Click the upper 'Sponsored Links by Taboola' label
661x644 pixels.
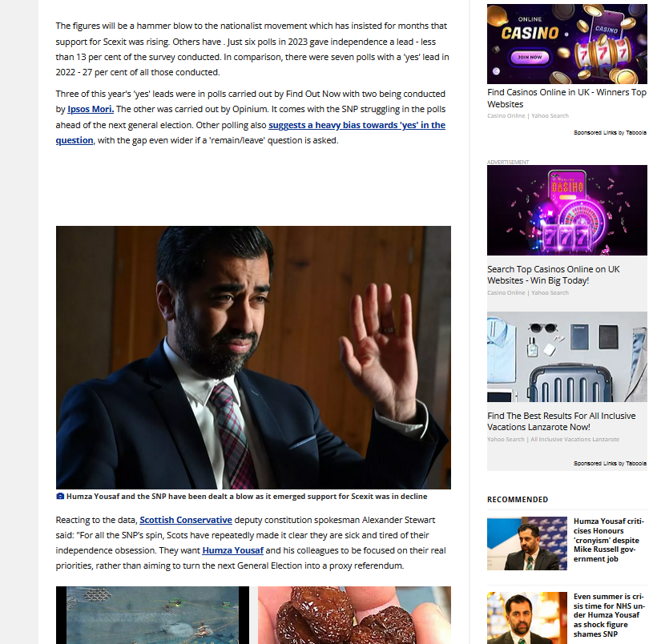pyautogui.click(x=610, y=132)
